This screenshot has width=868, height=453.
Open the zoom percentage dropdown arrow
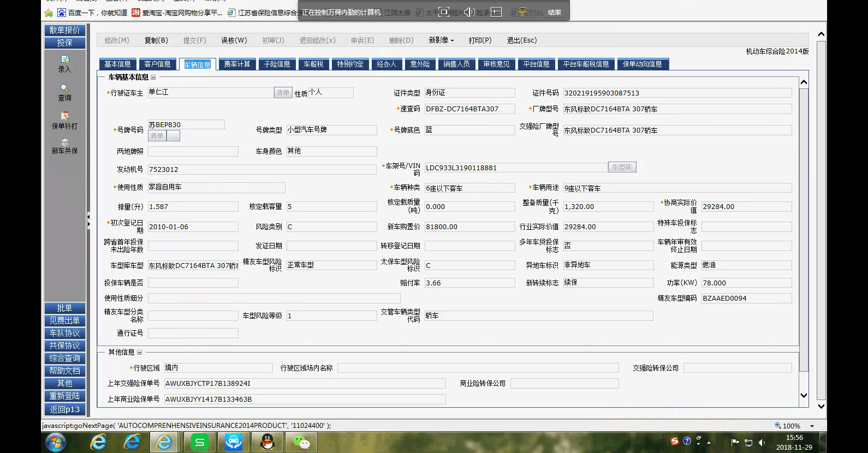[x=812, y=426]
